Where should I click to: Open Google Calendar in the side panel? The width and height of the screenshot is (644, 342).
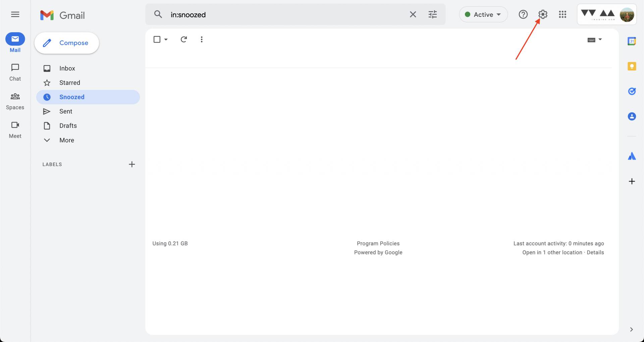[x=632, y=41]
